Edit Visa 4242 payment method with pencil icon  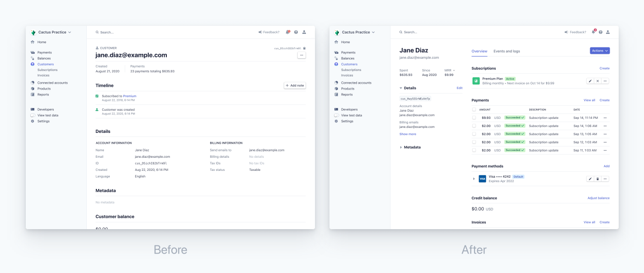point(590,179)
